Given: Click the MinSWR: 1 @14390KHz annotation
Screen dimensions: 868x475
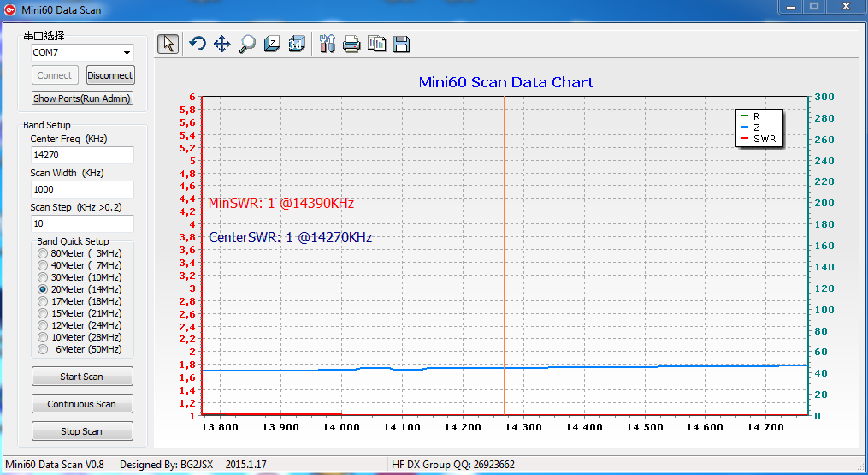Looking at the screenshot, I should (280, 204).
